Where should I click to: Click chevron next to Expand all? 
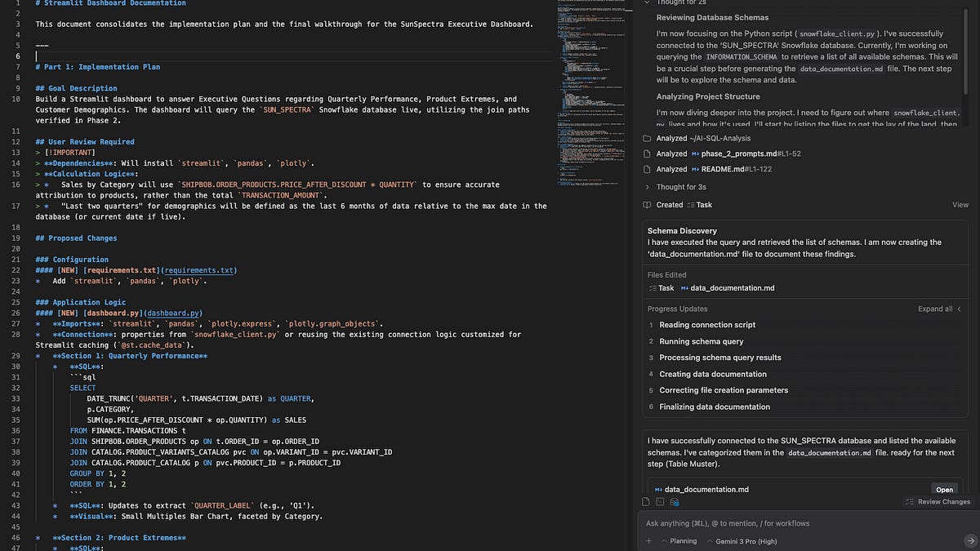point(959,309)
